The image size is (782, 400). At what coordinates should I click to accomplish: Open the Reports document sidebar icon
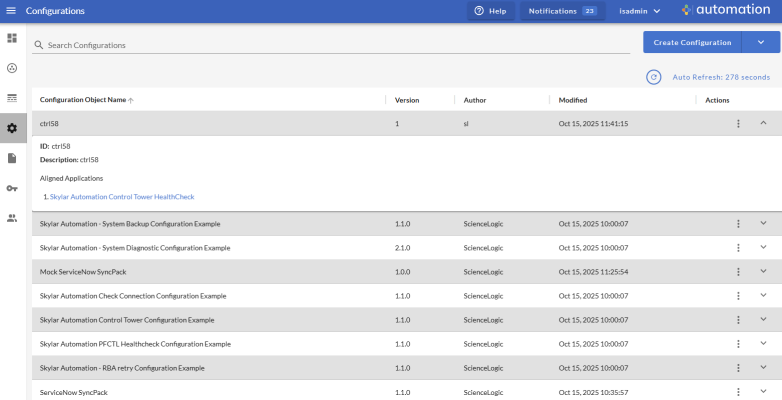pyautogui.click(x=12, y=158)
